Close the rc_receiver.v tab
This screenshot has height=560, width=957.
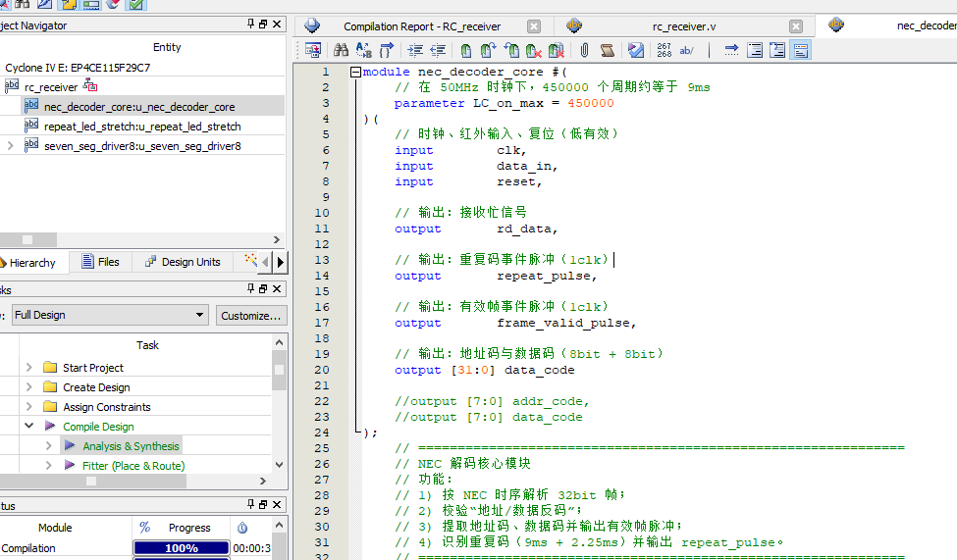click(x=796, y=26)
